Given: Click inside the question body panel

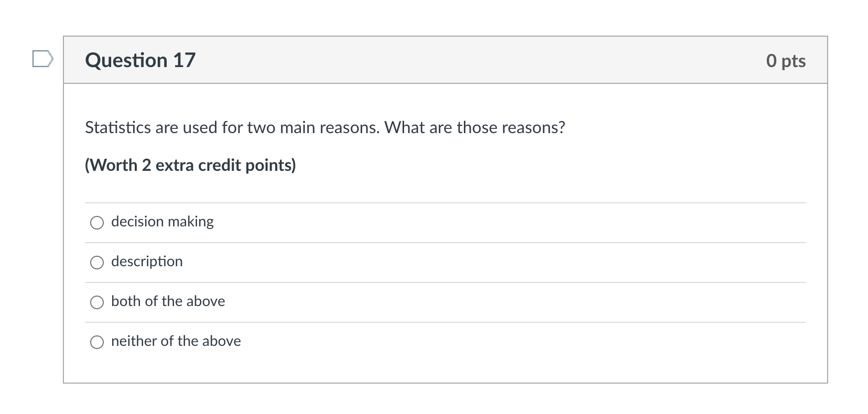Looking at the screenshot, I should tap(419, 183).
